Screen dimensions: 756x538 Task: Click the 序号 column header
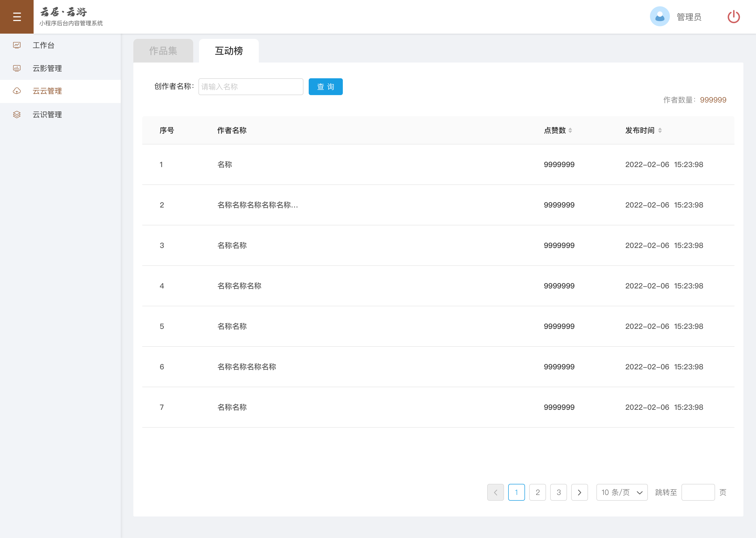(x=167, y=131)
